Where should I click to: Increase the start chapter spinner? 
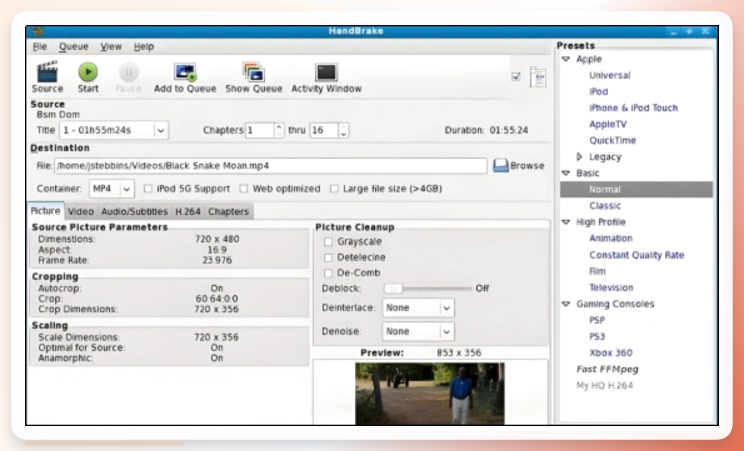pos(279,126)
